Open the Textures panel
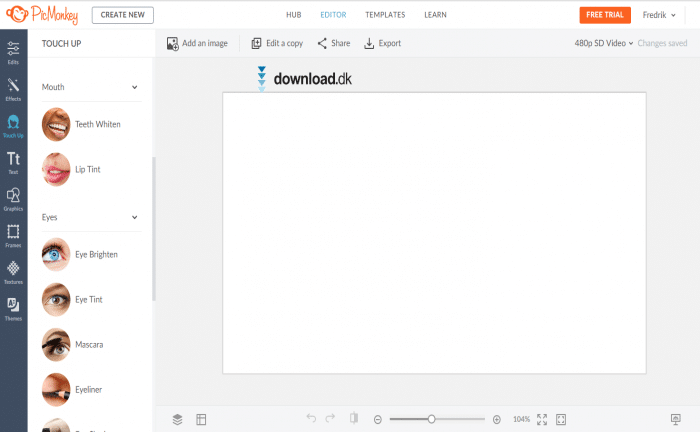Viewport: 700px width, 432px height. pyautogui.click(x=13, y=272)
